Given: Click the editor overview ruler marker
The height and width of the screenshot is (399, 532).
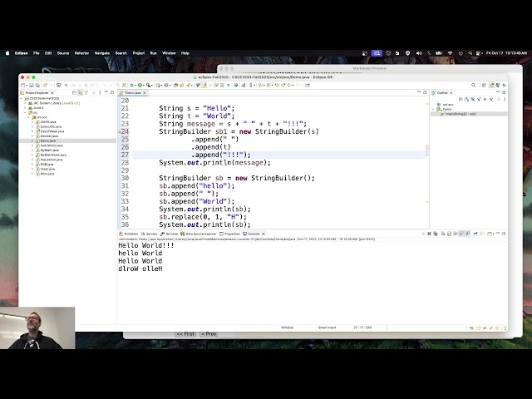Looking at the screenshot, I should click(427, 150).
